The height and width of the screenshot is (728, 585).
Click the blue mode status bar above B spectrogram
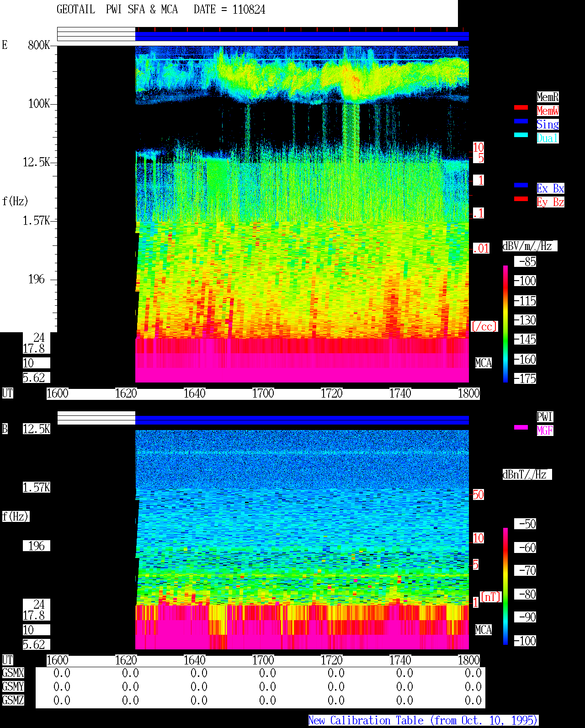tap(302, 420)
